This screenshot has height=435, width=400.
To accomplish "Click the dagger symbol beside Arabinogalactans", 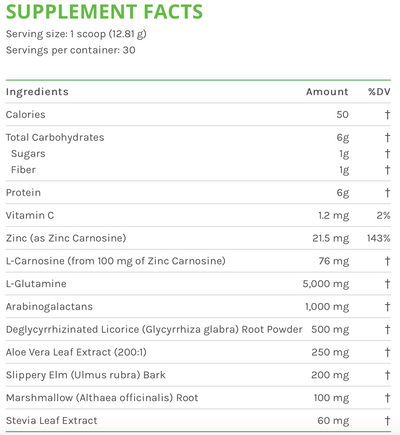I will tap(387, 307).
